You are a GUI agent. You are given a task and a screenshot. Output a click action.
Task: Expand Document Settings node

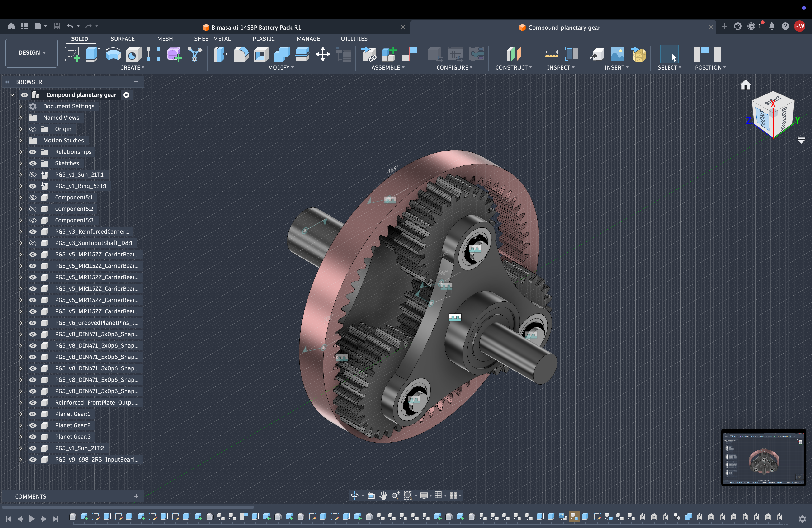[21, 106]
